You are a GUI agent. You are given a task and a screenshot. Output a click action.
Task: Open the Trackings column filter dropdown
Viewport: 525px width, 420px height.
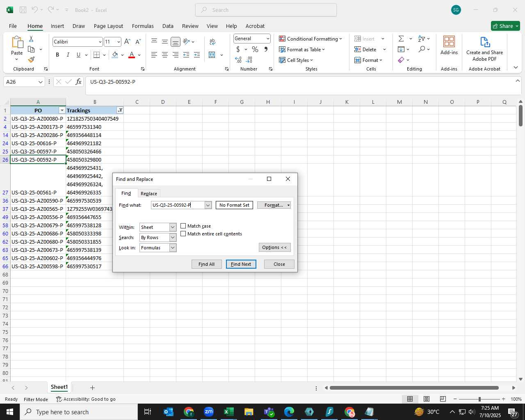click(x=120, y=110)
